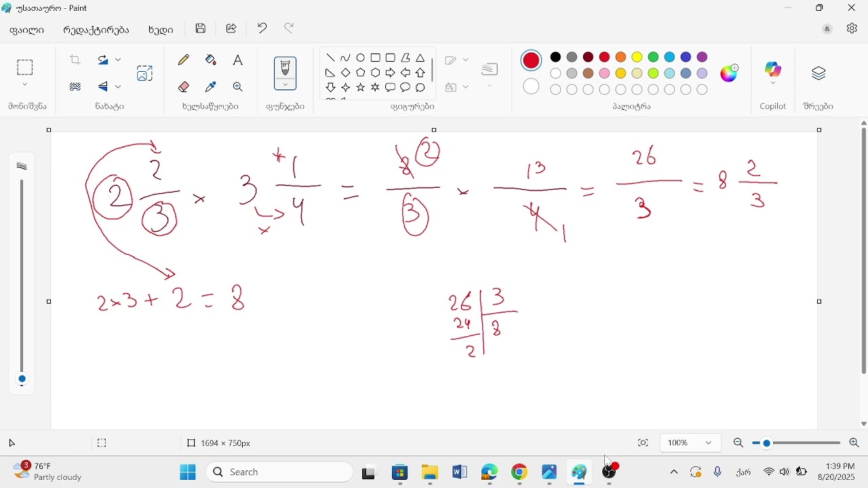Click the brush size slider handle
The width and height of the screenshot is (868, 488).
(22, 380)
